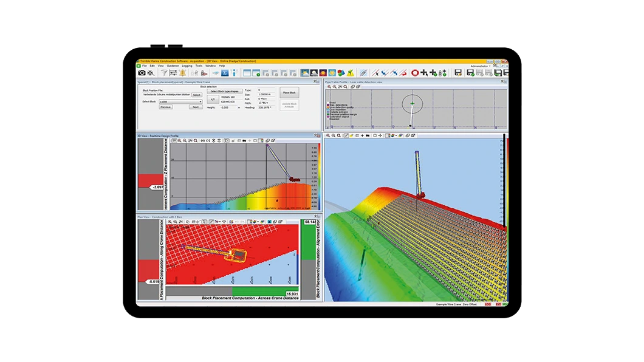This screenshot has width=644, height=362.
Task: Pin the Plan View panel
Action: [315, 216]
